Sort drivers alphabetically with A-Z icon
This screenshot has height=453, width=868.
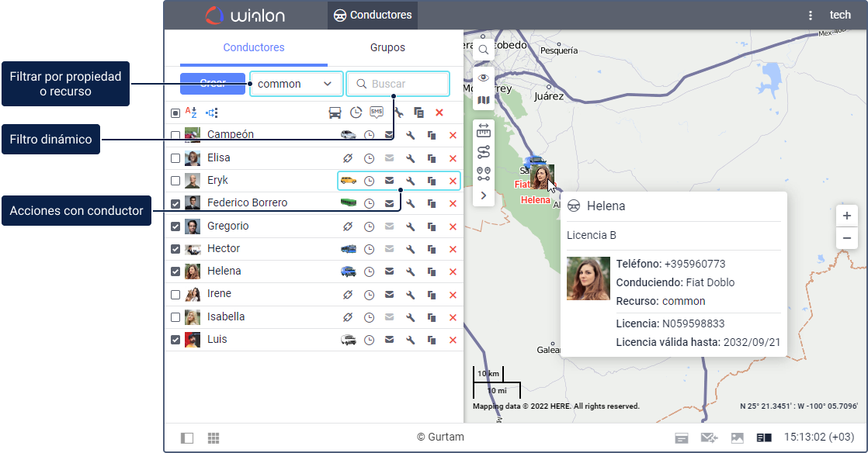click(x=191, y=112)
